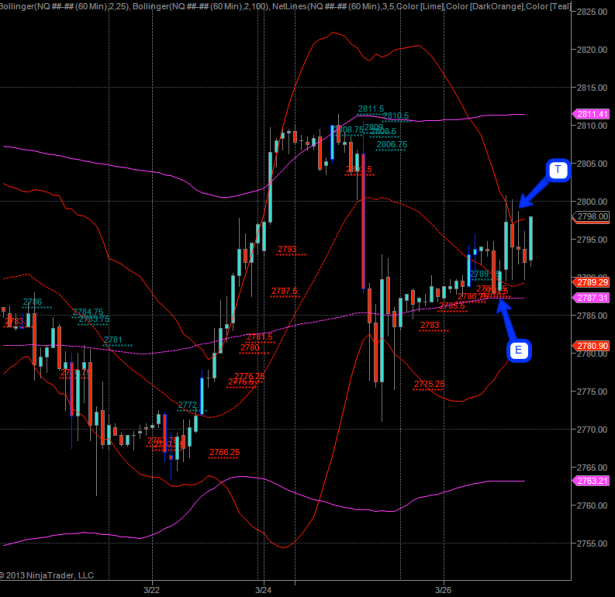Viewport: 615px width, 597px height.
Task: Select the 2783 red net line label
Action: click(x=430, y=325)
